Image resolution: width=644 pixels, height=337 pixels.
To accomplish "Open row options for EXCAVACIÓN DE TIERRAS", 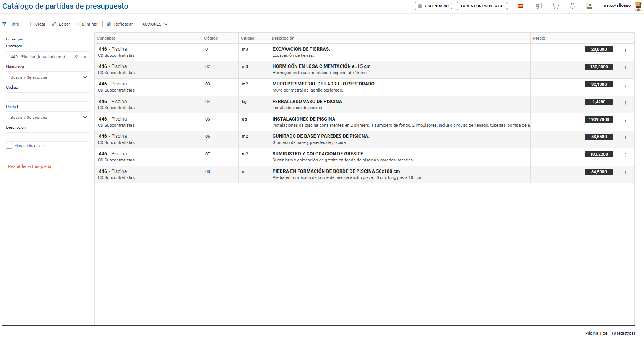I will click(x=625, y=50).
